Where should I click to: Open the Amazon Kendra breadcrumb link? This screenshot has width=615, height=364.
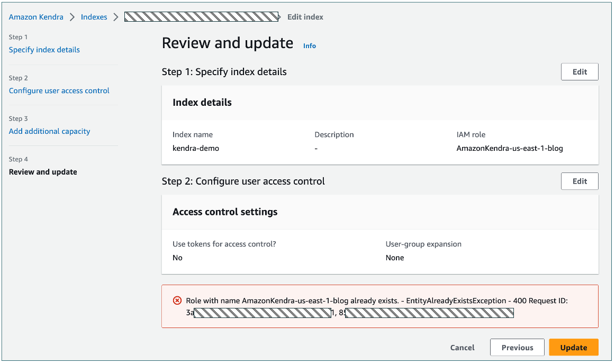tap(36, 17)
